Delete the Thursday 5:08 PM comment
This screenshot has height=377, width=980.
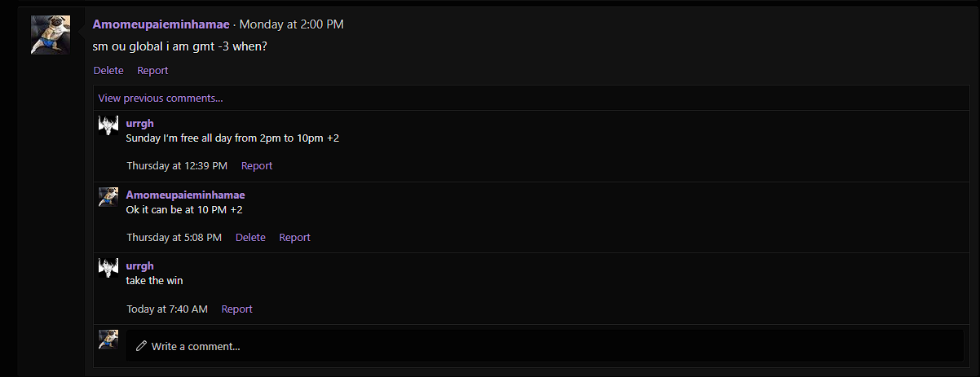click(x=250, y=238)
